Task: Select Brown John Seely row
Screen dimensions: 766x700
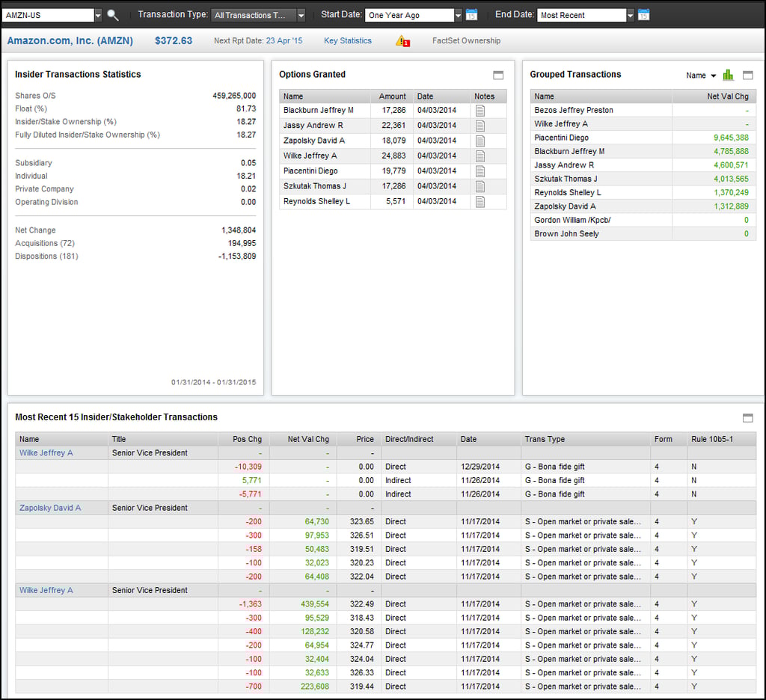Action: [x=643, y=234]
